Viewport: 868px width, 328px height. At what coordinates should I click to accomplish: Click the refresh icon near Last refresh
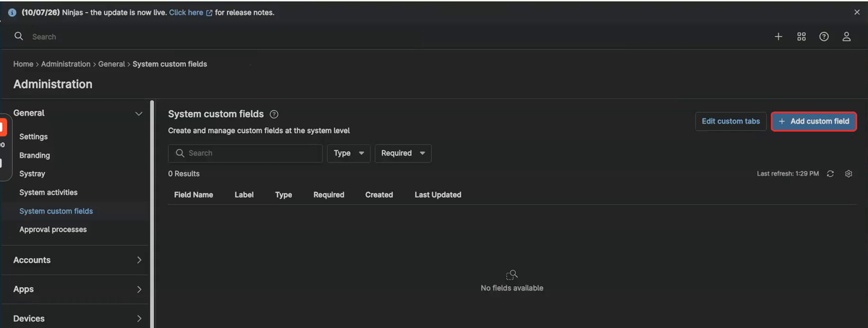pos(830,174)
